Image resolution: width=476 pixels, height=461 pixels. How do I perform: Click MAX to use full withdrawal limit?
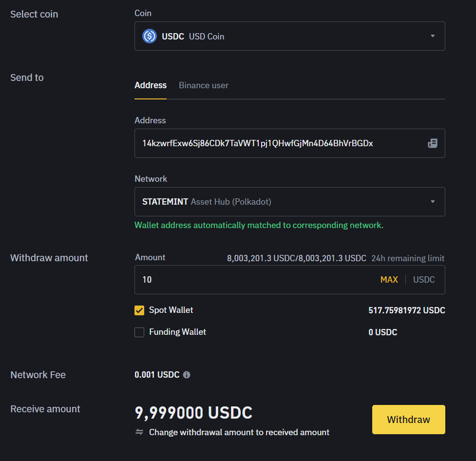coord(389,280)
